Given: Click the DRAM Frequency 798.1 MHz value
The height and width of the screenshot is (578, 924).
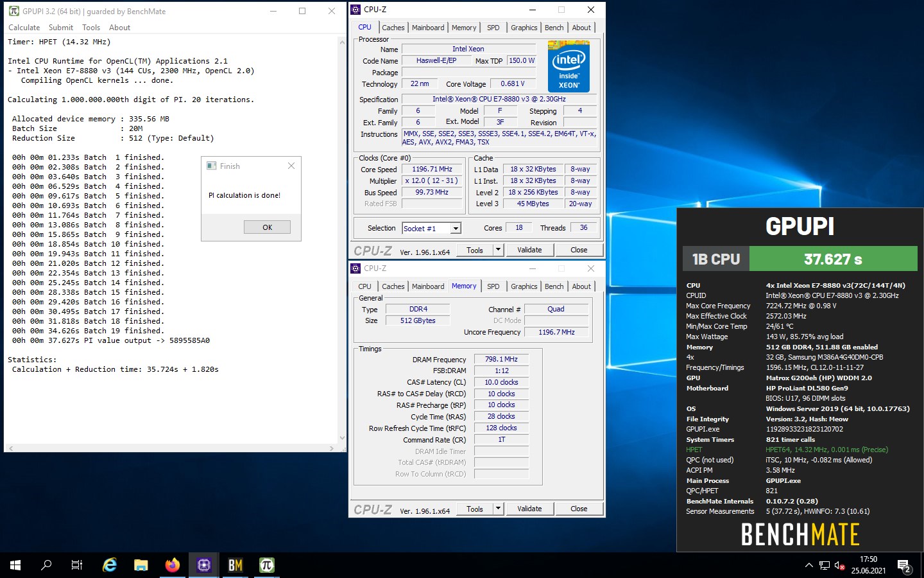Looking at the screenshot, I should click(x=501, y=359).
